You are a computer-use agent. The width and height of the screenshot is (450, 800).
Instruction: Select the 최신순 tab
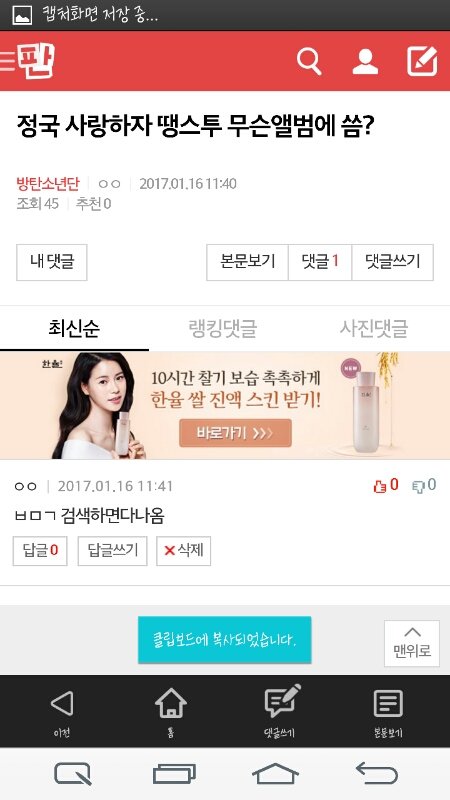tap(74, 328)
